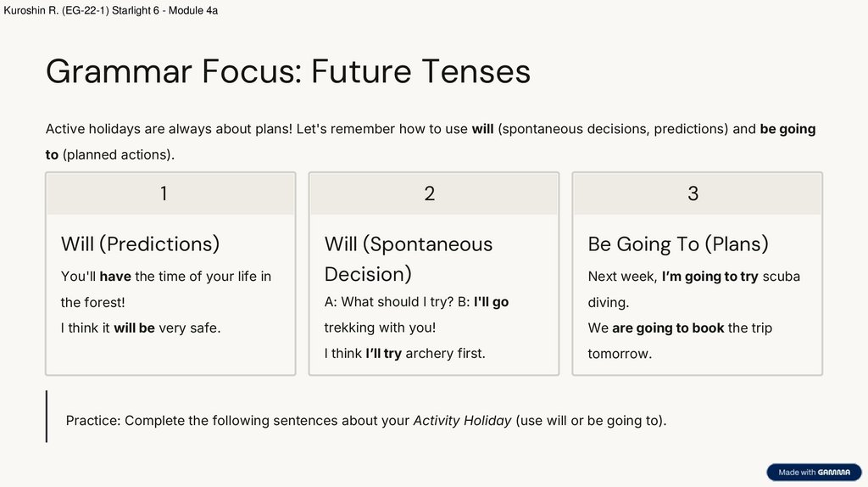Click the "Be Going To (Plans)" heading
Screen dimensions: 868x487
(x=678, y=244)
